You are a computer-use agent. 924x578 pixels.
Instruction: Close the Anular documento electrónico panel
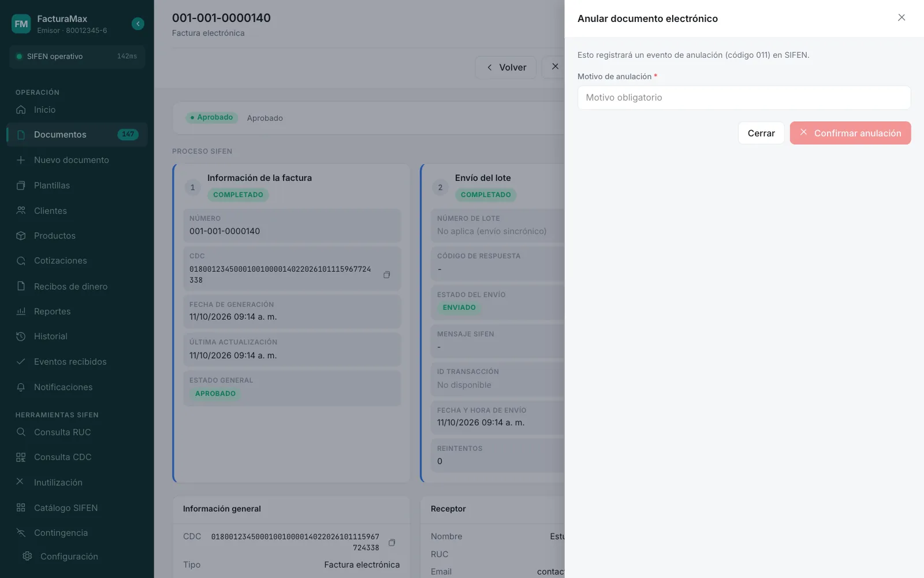901,18
